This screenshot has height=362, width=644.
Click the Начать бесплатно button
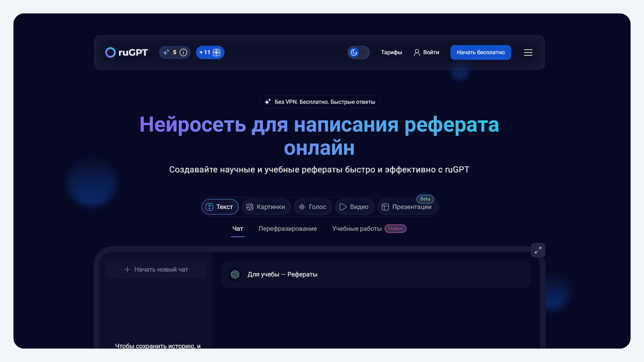point(480,52)
